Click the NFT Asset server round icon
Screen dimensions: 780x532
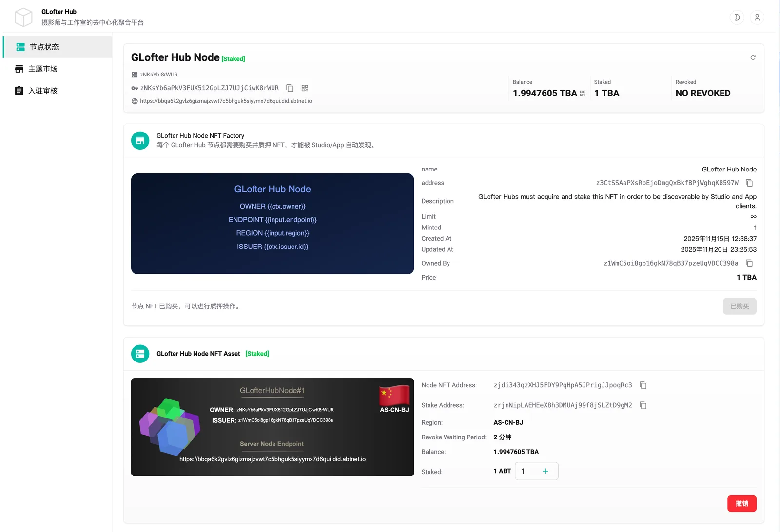tap(140, 354)
